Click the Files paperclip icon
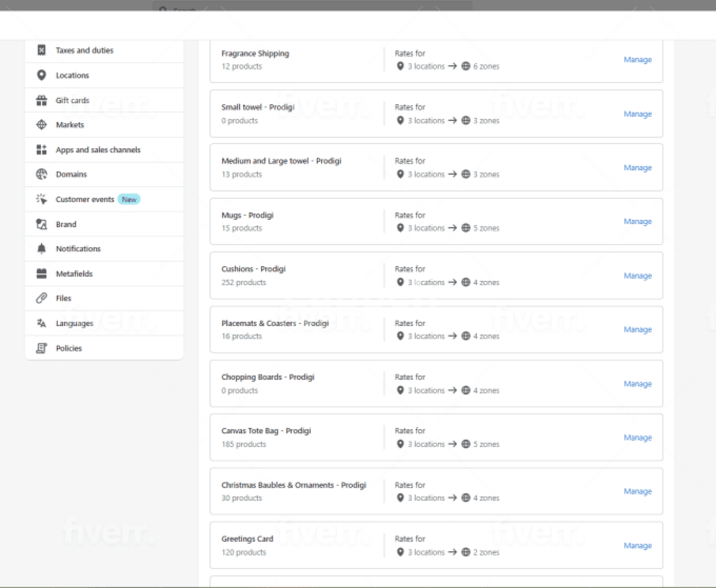 [41, 298]
